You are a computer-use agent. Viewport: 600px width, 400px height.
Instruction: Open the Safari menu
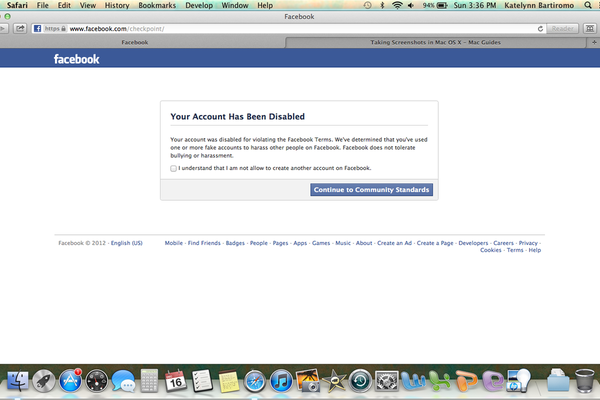point(17,5)
